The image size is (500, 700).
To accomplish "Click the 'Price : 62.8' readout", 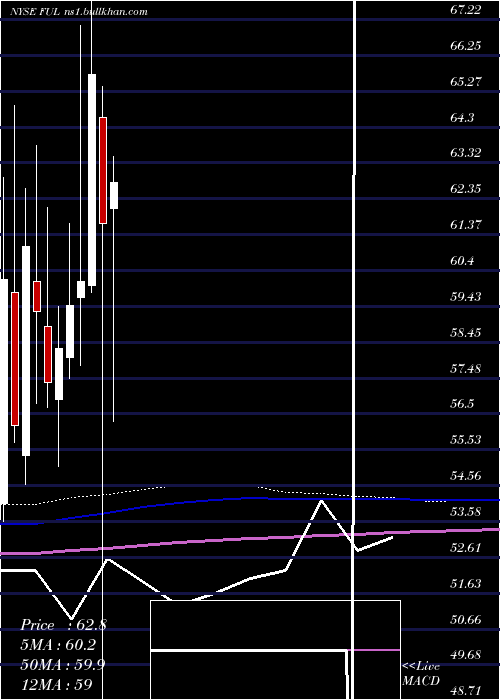I will [63, 625].
